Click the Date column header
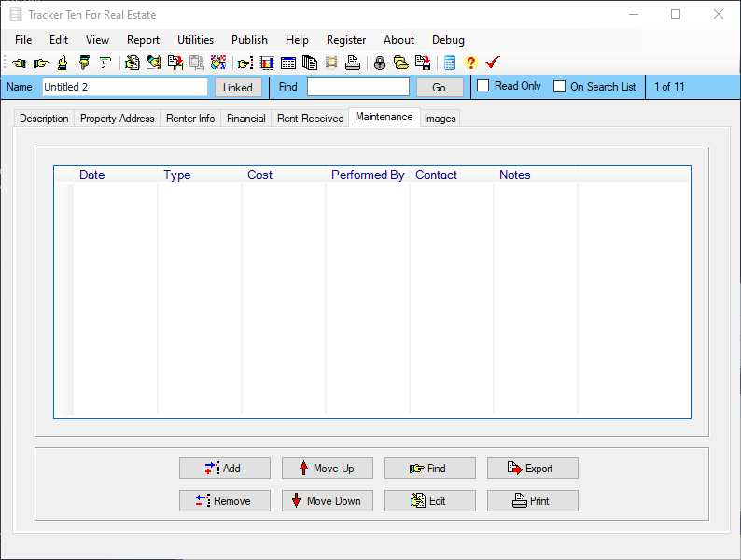The image size is (741, 560). pyautogui.click(x=116, y=175)
